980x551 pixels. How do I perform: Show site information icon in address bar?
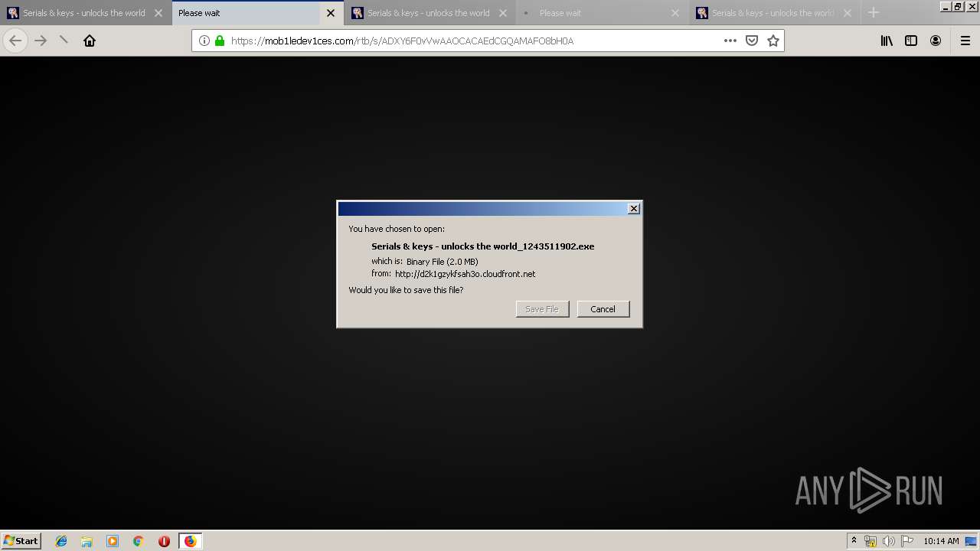point(204,41)
